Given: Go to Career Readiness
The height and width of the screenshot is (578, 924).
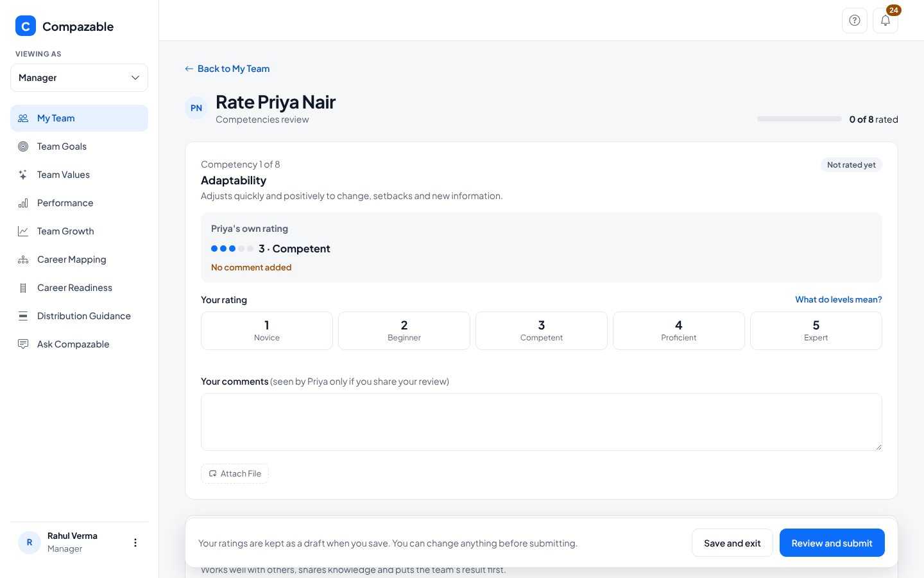Looking at the screenshot, I should pos(79,288).
